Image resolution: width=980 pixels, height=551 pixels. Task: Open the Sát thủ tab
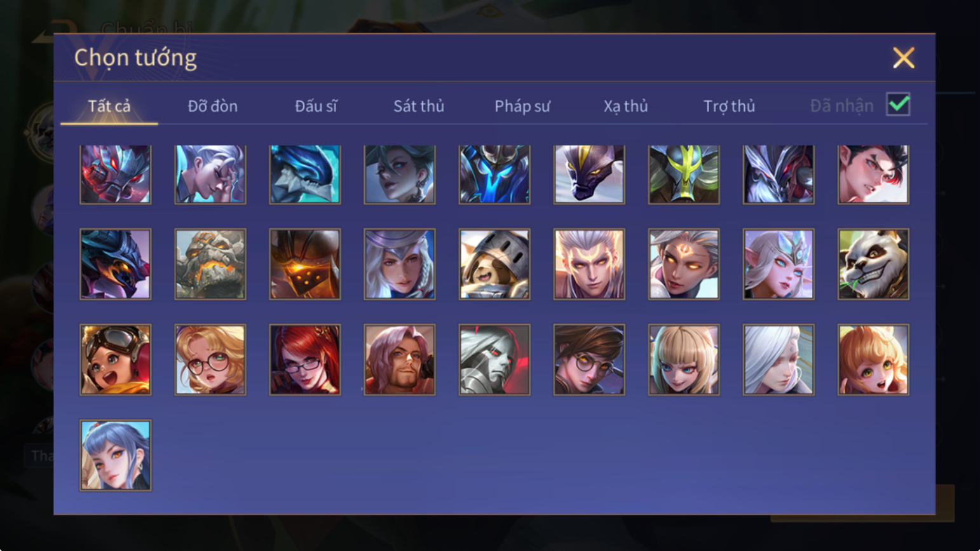(x=419, y=106)
